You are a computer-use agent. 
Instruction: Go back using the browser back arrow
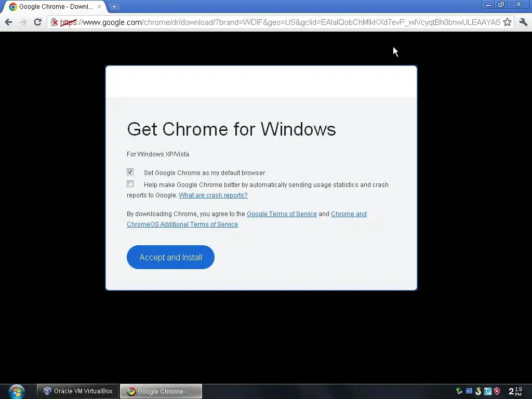(9, 22)
